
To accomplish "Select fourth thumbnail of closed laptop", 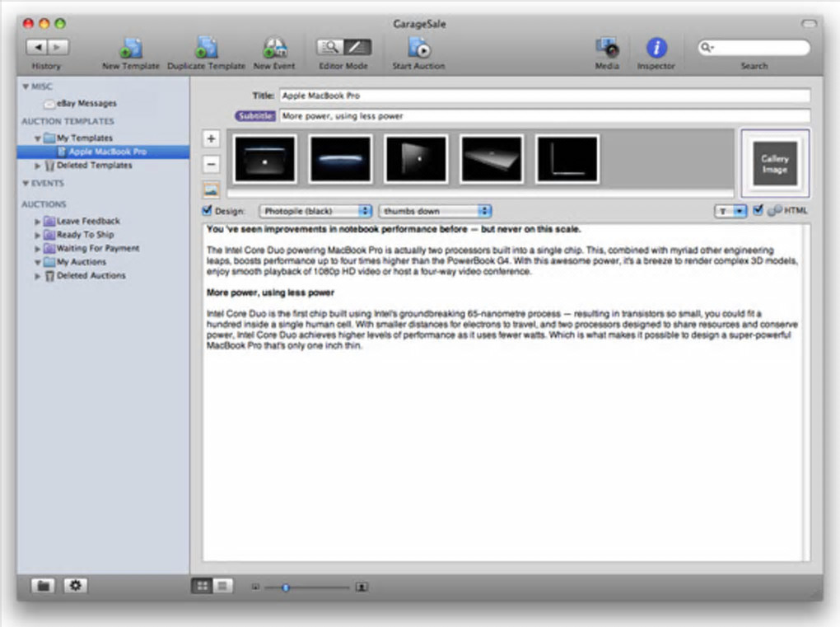I will pyautogui.click(x=492, y=159).
